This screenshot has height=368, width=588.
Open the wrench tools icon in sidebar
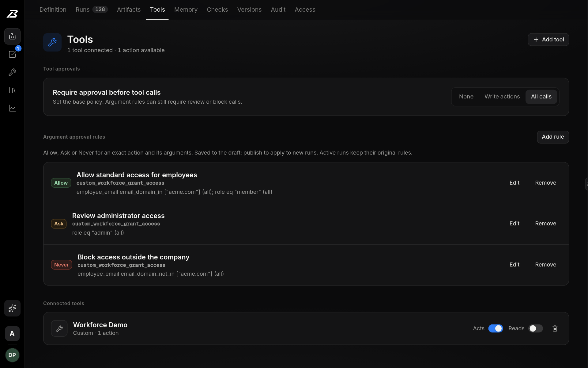tap(12, 72)
